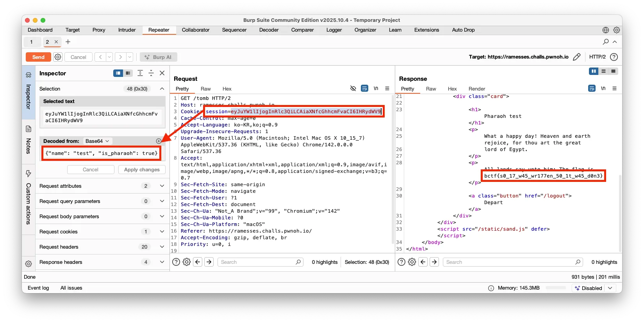Image resolution: width=644 pixels, height=322 pixels.
Task: Toggle word wrap in Request editor
Action: click(364, 89)
